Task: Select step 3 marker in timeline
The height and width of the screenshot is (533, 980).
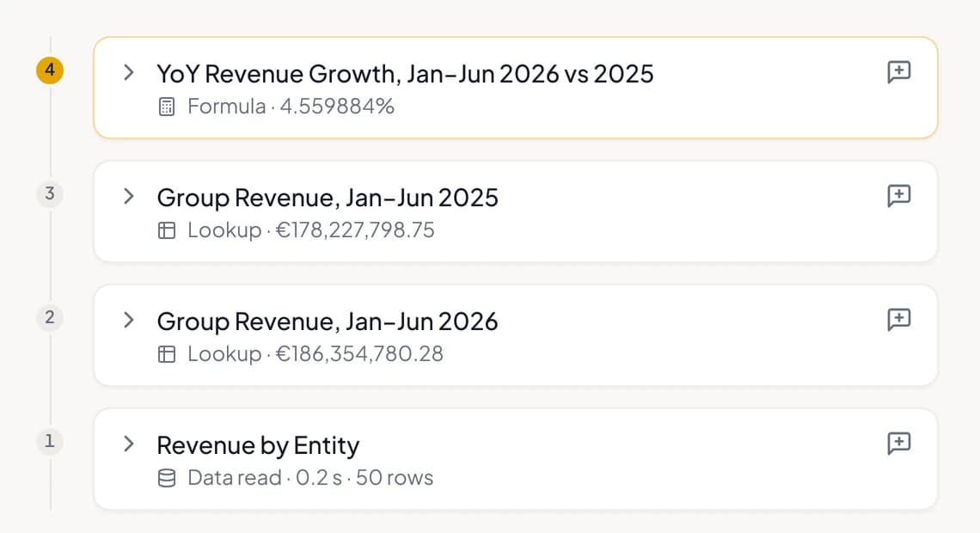Action: tap(50, 193)
